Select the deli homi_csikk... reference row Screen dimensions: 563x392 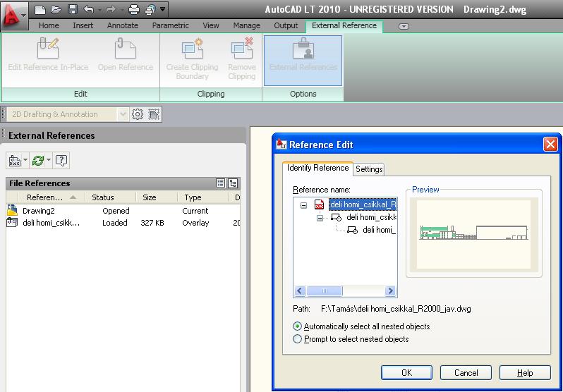[123, 223]
